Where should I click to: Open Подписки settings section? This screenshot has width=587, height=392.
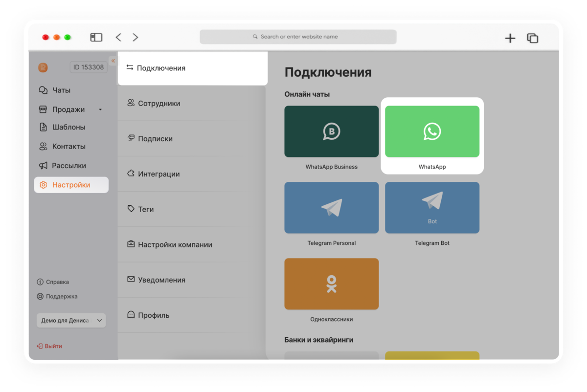tap(191, 138)
